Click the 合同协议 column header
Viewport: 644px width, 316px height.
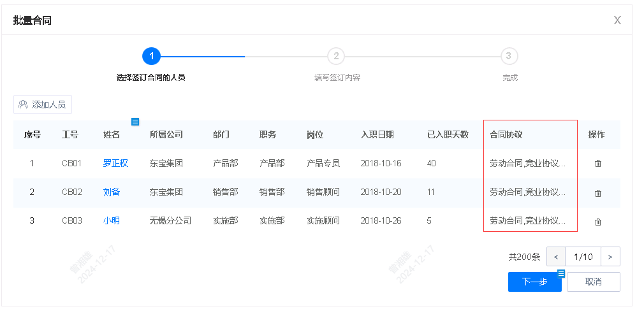coord(506,134)
